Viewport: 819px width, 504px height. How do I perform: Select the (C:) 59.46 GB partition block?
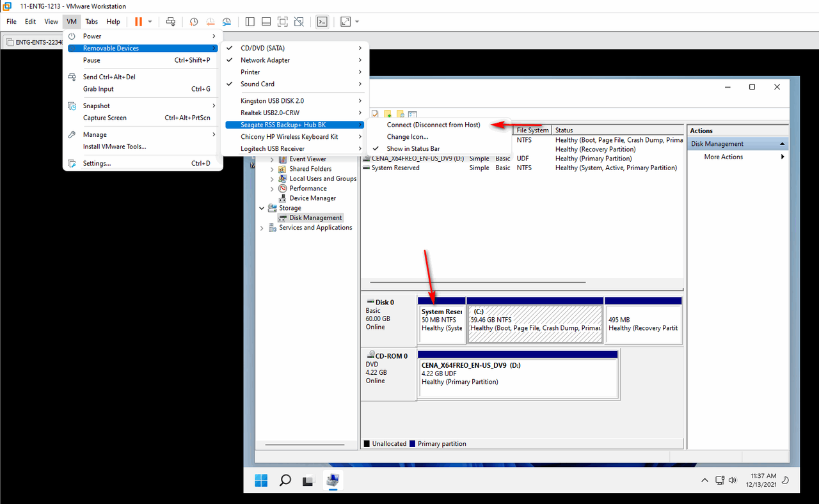click(x=535, y=320)
